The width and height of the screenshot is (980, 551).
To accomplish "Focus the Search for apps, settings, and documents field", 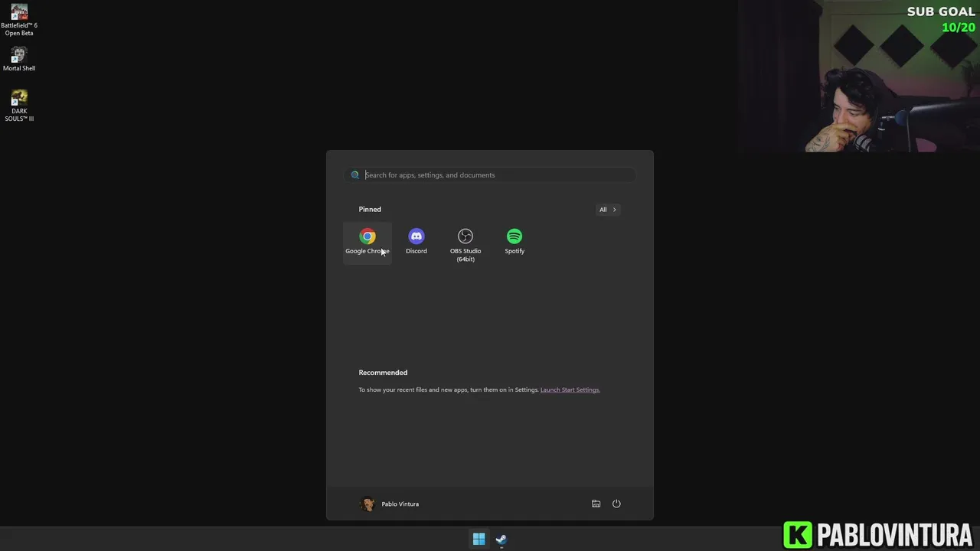I will tap(490, 175).
